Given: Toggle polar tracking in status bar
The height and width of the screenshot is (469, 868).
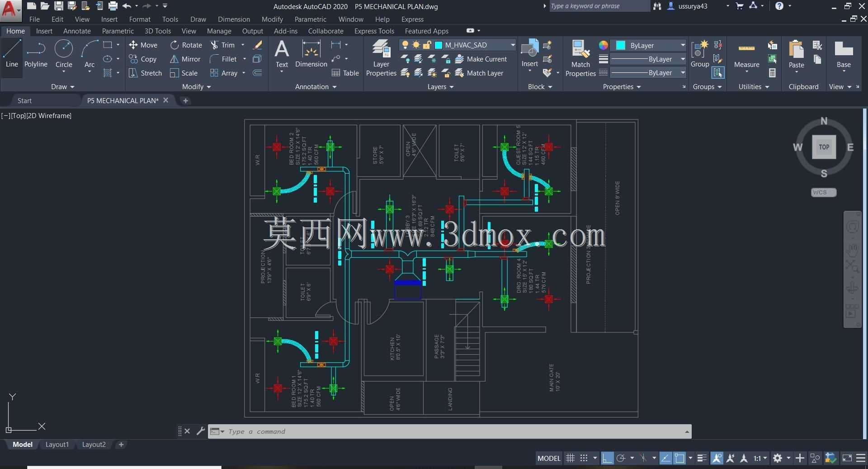Looking at the screenshot, I should click(x=621, y=458).
